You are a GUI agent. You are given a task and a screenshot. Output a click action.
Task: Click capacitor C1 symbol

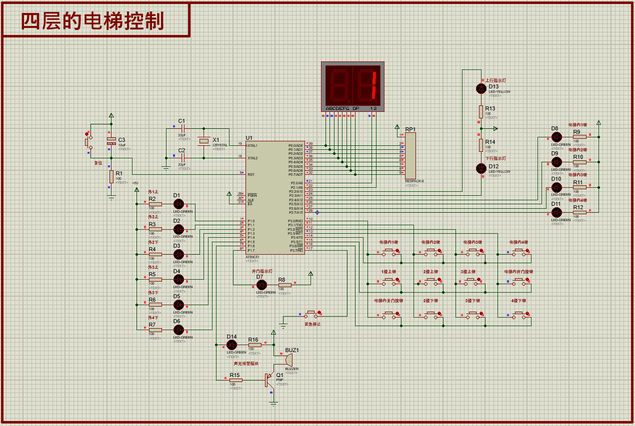click(x=182, y=129)
